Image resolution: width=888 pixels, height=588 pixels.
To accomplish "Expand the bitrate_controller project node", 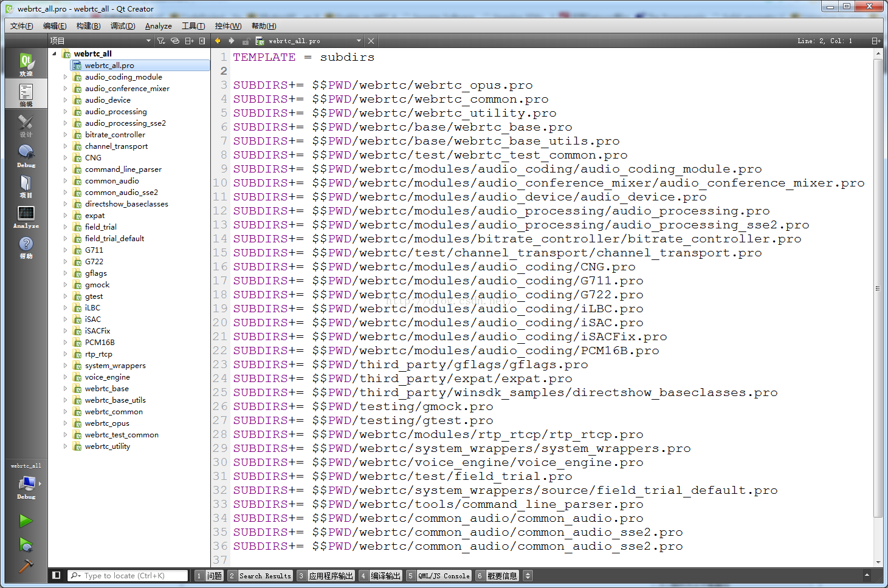I will pyautogui.click(x=66, y=135).
